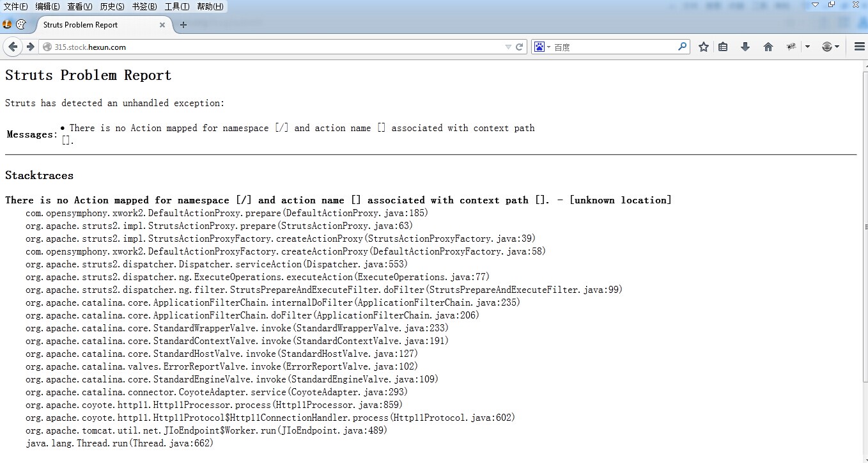
Task: Show bookmarks list icon
Action: [723, 47]
